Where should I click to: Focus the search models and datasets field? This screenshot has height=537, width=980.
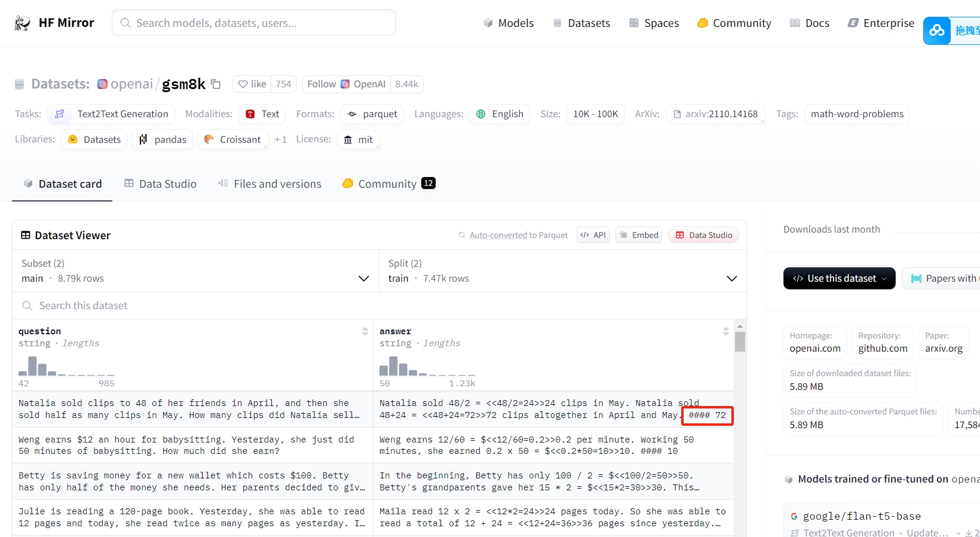(x=254, y=23)
